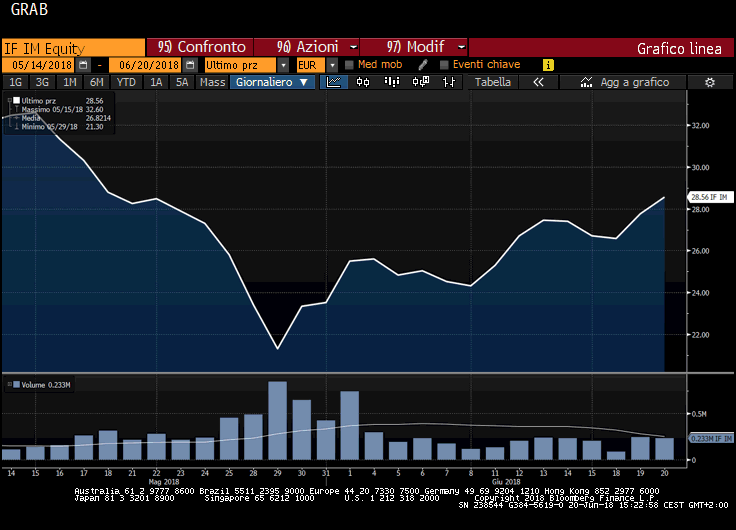Click the pencil edit icon near Med mob
The width and height of the screenshot is (736, 530).
tap(423, 64)
